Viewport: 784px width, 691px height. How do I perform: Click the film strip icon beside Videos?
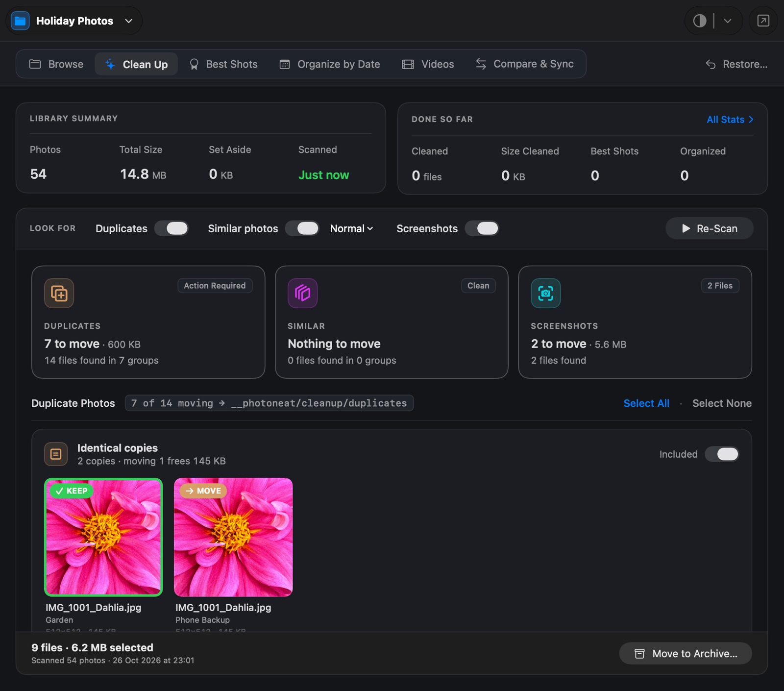click(408, 64)
